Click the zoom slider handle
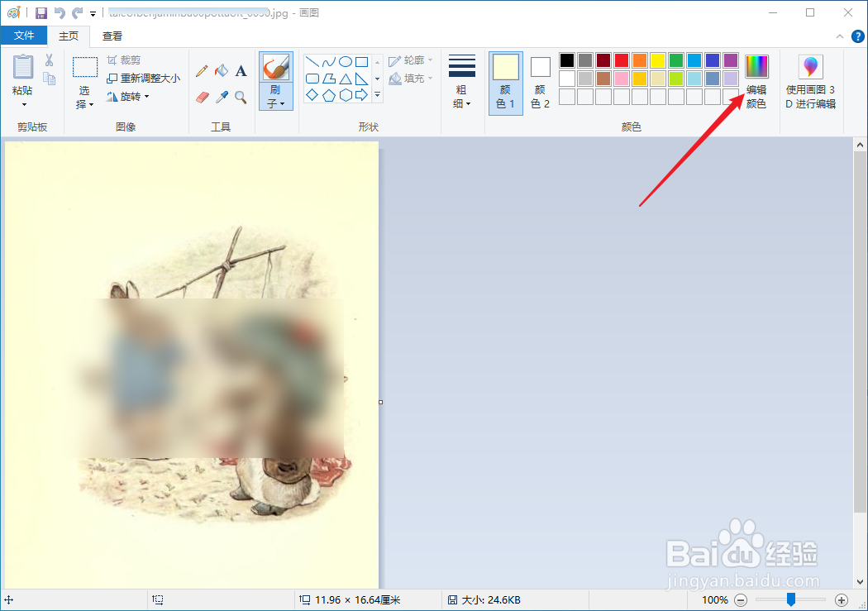The image size is (868, 611). click(x=791, y=599)
